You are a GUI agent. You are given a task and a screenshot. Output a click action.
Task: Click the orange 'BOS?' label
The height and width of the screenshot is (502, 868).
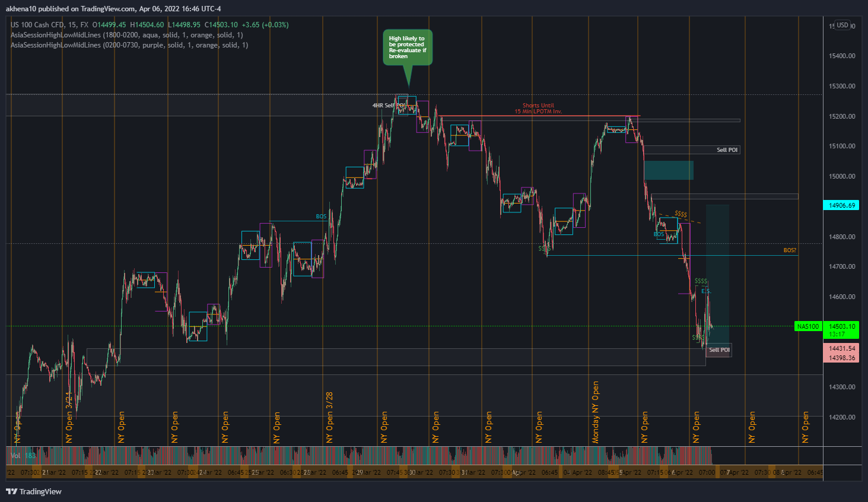click(790, 250)
